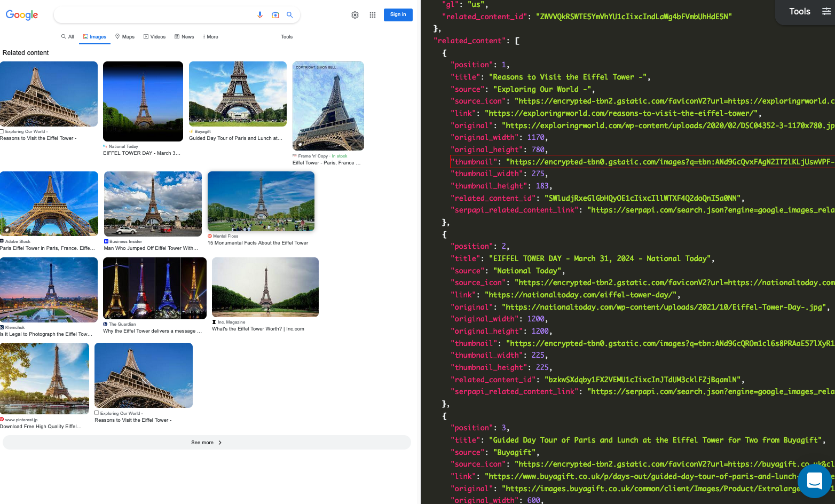Click 'Download Free High Quality Eiffel' title
This screenshot has height=504, width=835.
pyautogui.click(x=41, y=427)
